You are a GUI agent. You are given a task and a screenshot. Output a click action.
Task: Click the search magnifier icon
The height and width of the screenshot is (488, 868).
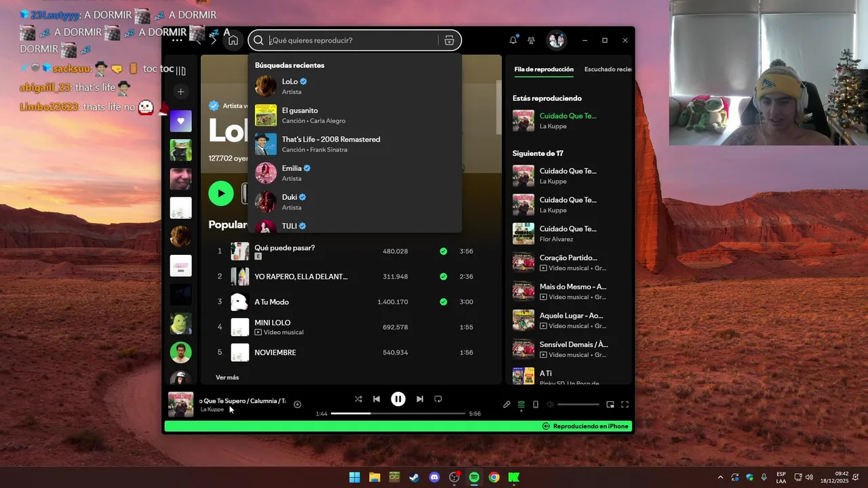[258, 40]
